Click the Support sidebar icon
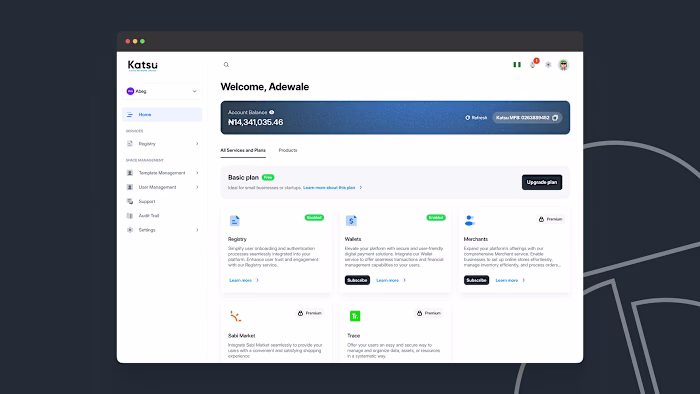The width and height of the screenshot is (700, 394). pos(130,201)
